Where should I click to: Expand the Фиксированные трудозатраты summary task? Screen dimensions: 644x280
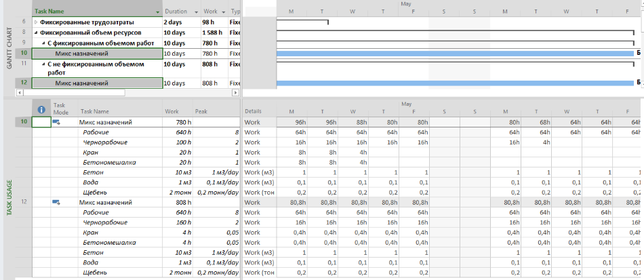tap(36, 22)
